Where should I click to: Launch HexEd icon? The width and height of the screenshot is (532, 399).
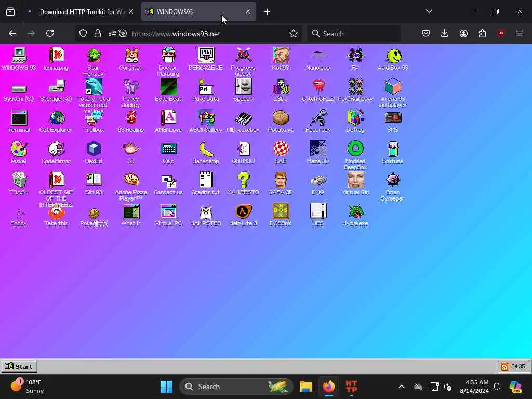pos(94,149)
